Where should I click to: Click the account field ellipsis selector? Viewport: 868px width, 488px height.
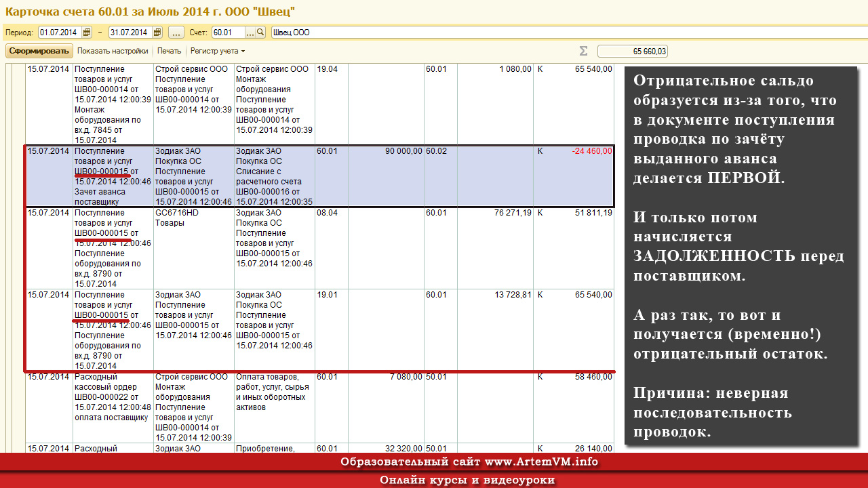(250, 33)
